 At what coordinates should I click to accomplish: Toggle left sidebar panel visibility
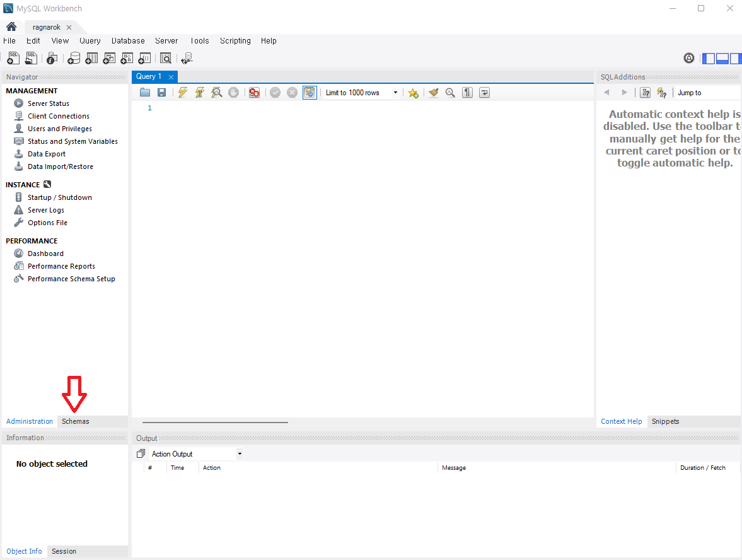(709, 59)
